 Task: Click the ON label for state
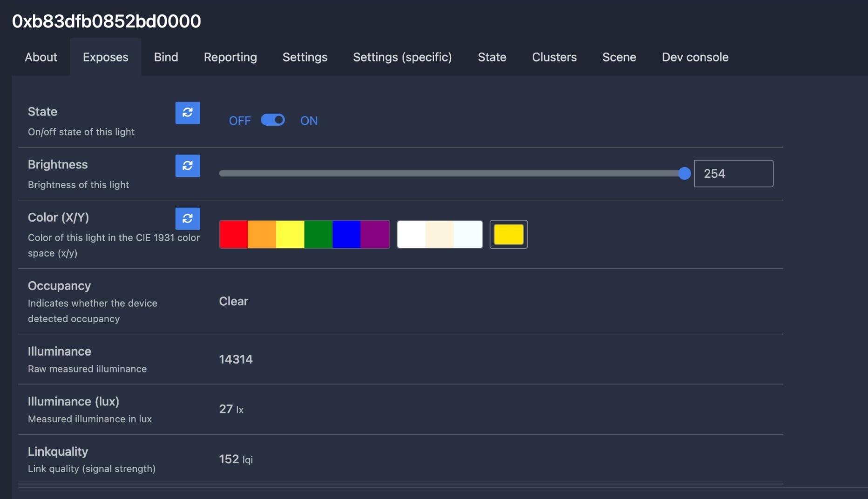[309, 121]
